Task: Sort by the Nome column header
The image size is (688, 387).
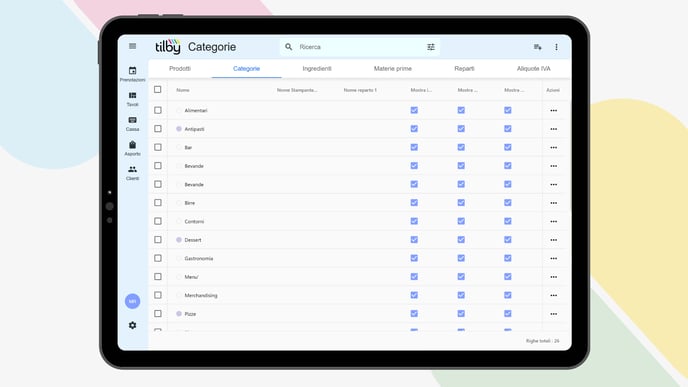Action: pyautogui.click(x=183, y=90)
